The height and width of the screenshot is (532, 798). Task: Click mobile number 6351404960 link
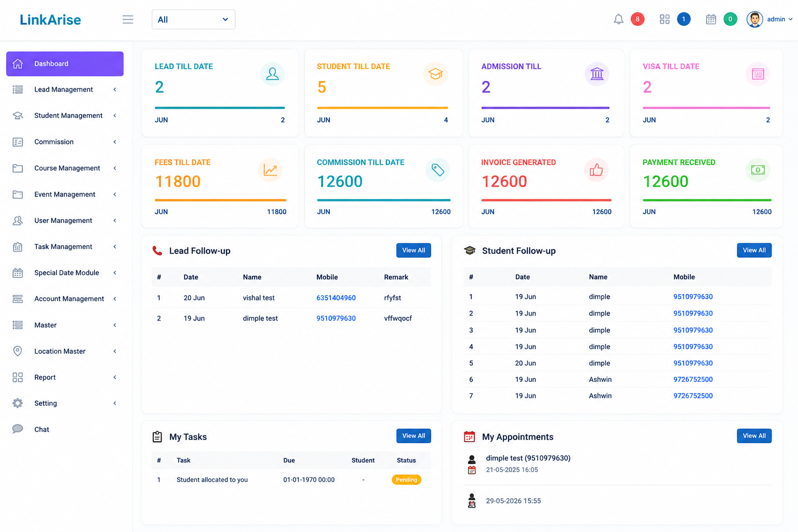point(336,298)
